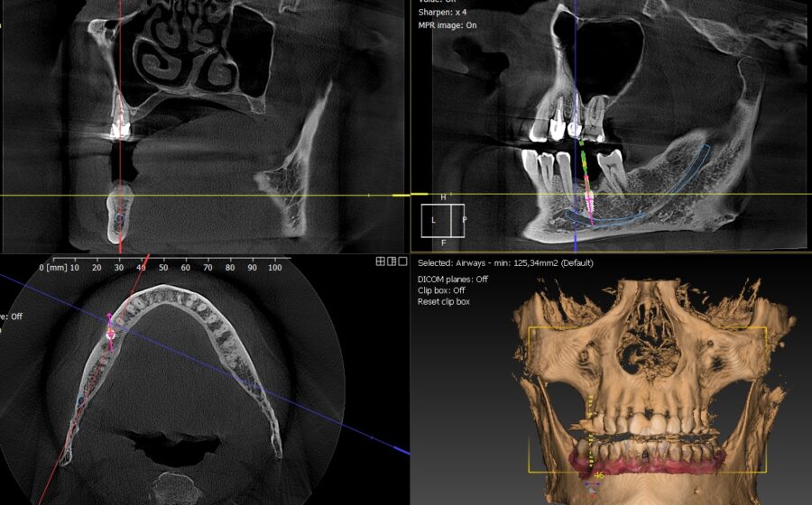
Task: Click the F label of orientation box
Action: click(x=443, y=243)
